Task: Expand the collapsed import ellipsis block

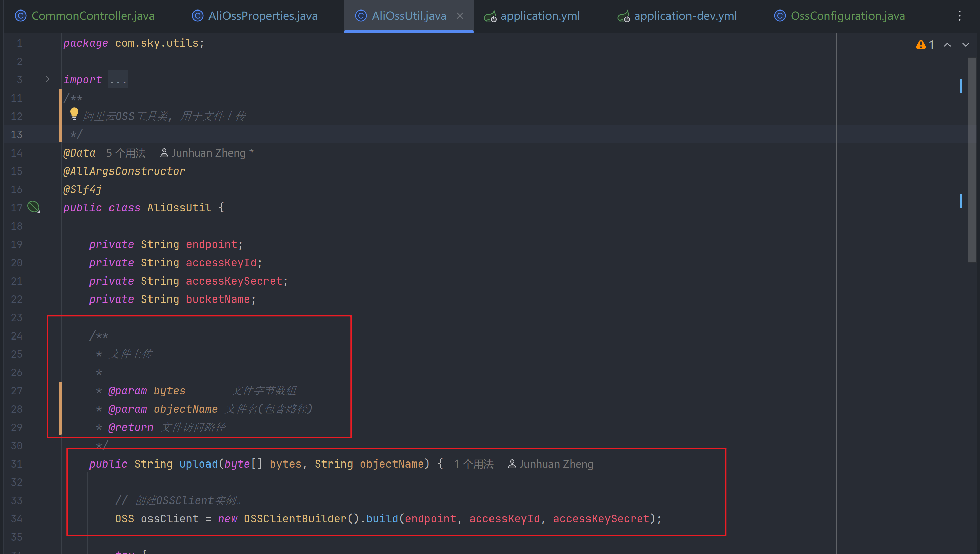Action: coord(118,80)
